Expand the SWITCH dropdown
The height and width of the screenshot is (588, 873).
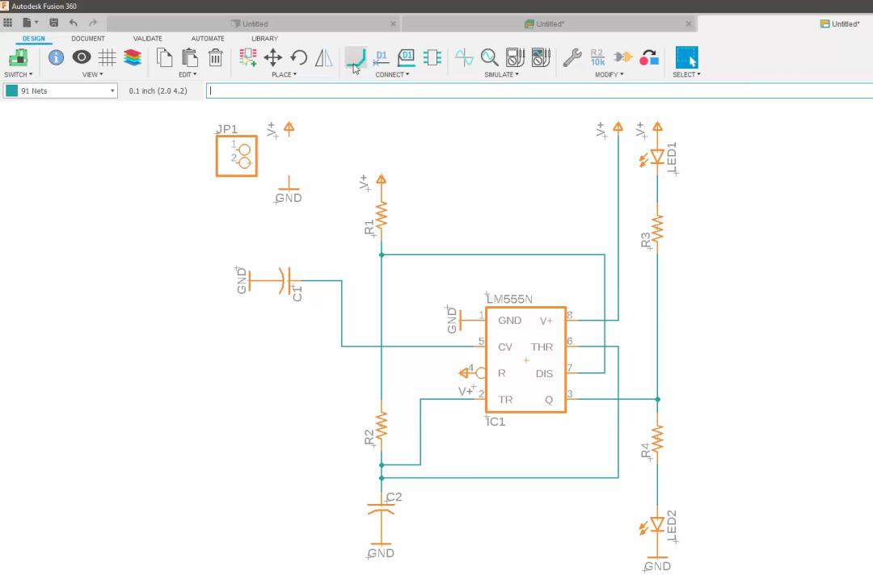(x=19, y=74)
